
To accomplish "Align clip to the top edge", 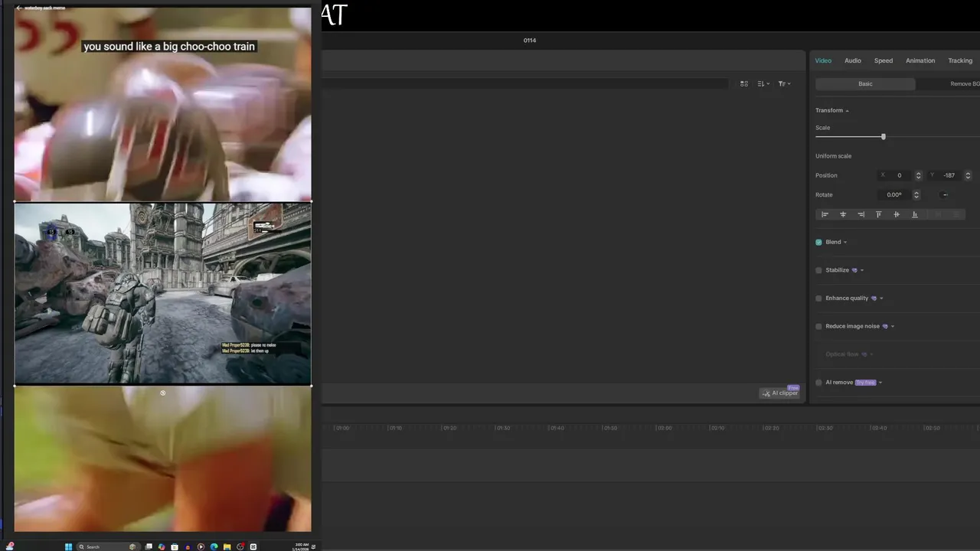I will pos(878,214).
